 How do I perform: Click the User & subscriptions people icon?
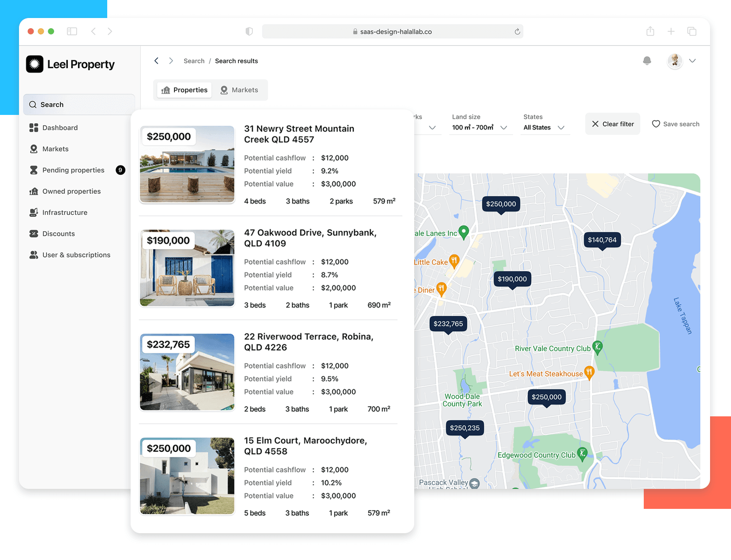pos(34,255)
